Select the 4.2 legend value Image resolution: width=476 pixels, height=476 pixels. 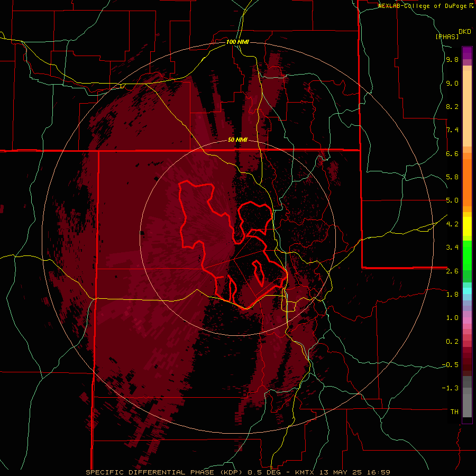click(x=452, y=224)
